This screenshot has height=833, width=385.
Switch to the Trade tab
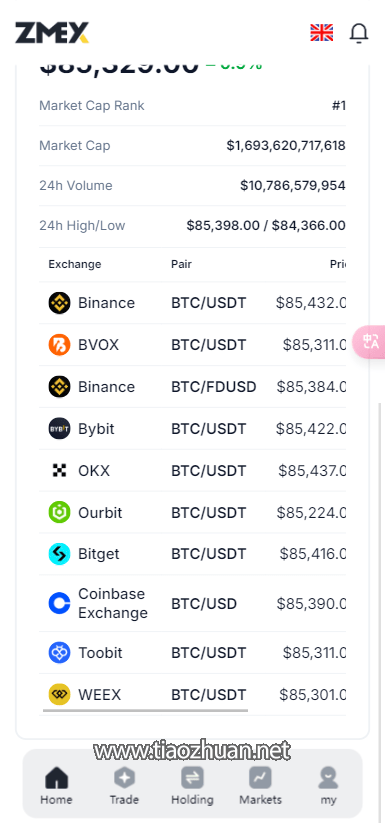click(x=124, y=786)
